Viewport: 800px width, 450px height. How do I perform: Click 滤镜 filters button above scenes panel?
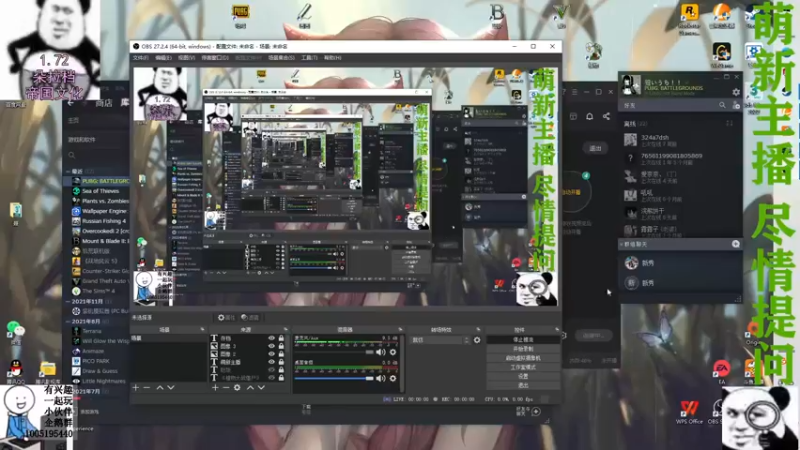250,317
